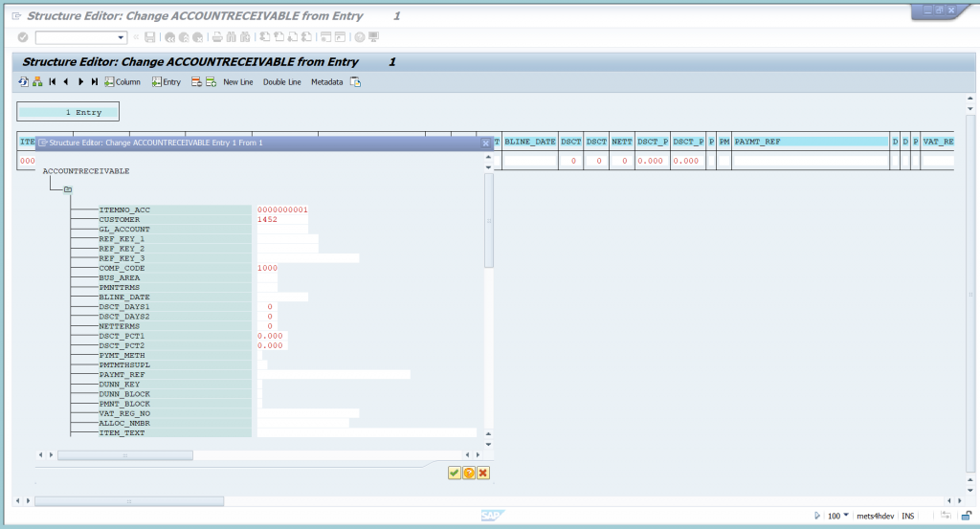Image resolution: width=980 pixels, height=529 pixels.
Task: Click the hierarchy structure icon
Action: tap(37, 82)
